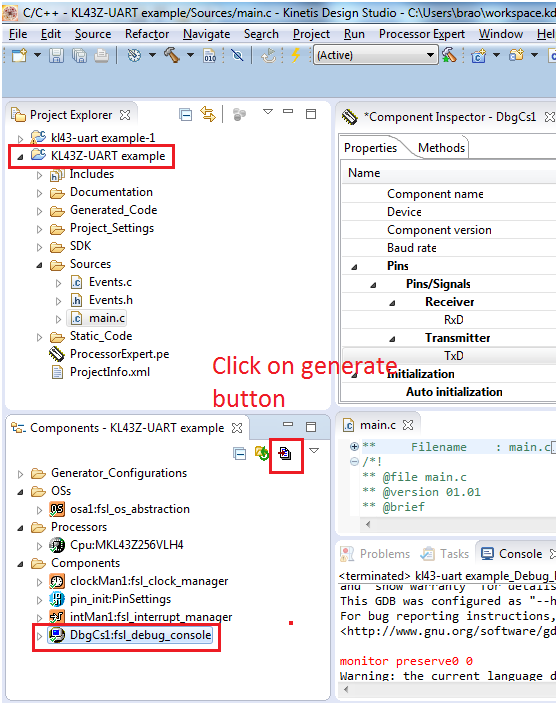Select DbgCs1:fsl_debug_console component

point(130,635)
